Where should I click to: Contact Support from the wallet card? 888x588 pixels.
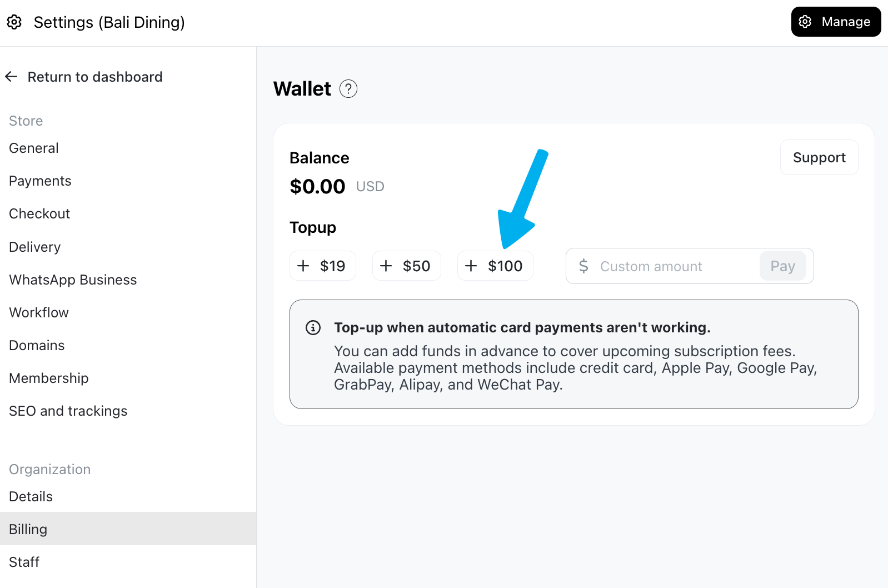point(819,157)
